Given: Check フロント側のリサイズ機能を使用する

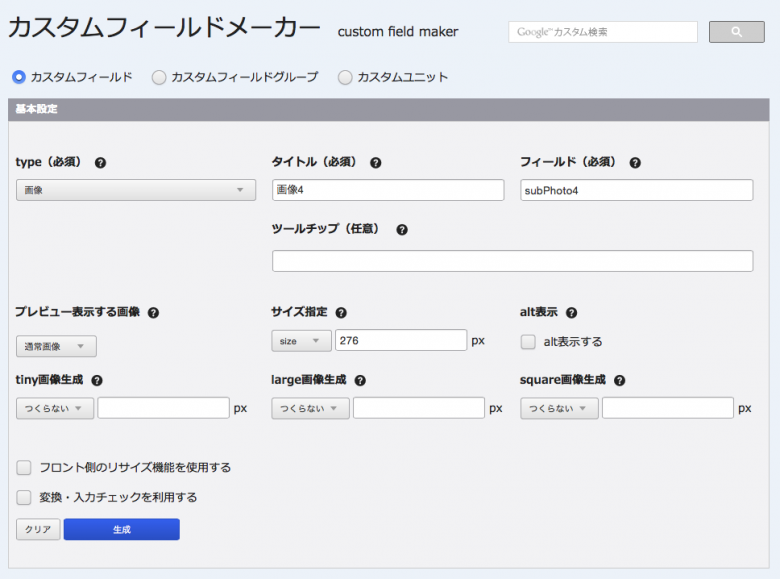Looking at the screenshot, I should [x=24, y=467].
